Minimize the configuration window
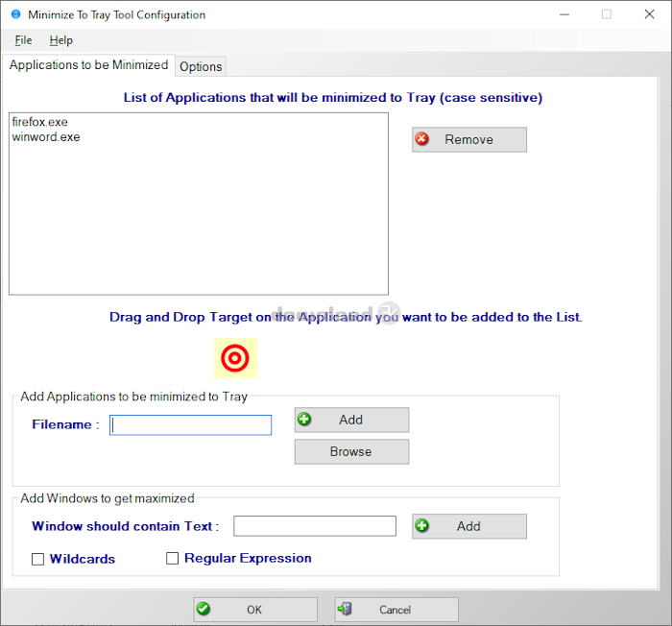 click(x=564, y=14)
